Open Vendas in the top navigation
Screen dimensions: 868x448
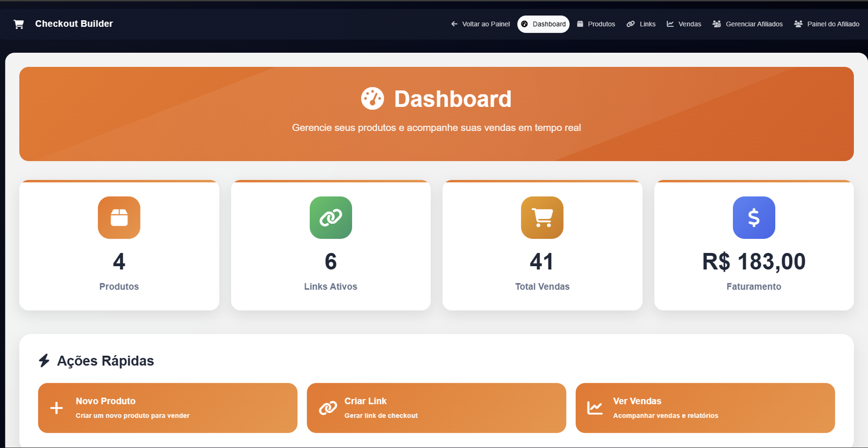coord(684,24)
